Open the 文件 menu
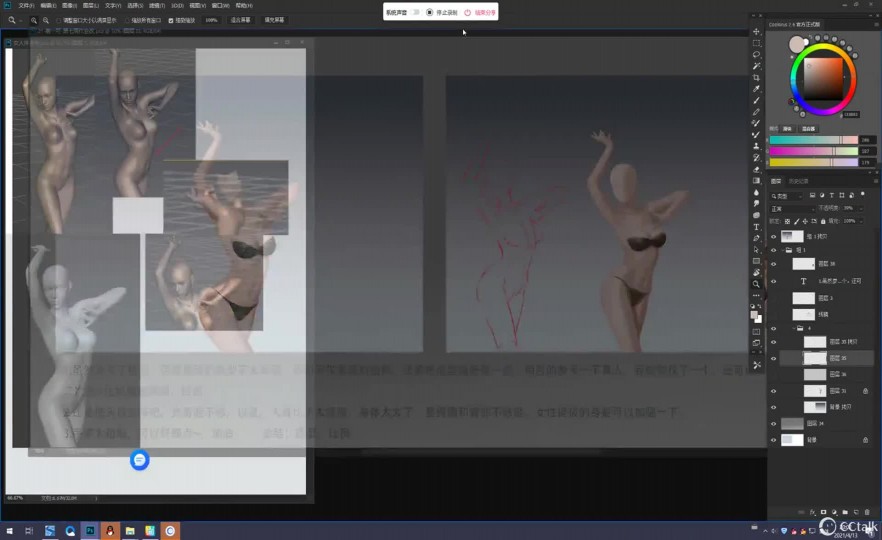This screenshot has height=540, width=882. coord(26,5)
